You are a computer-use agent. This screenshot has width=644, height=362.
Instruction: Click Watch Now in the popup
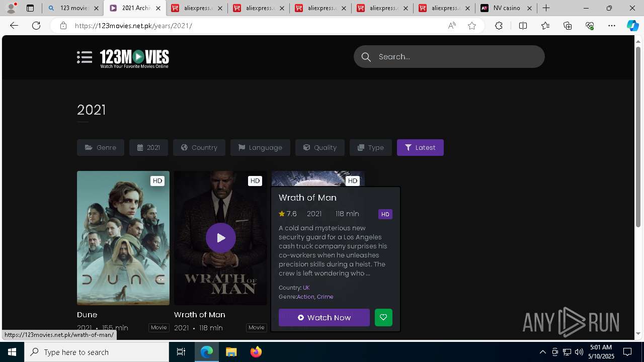click(324, 317)
